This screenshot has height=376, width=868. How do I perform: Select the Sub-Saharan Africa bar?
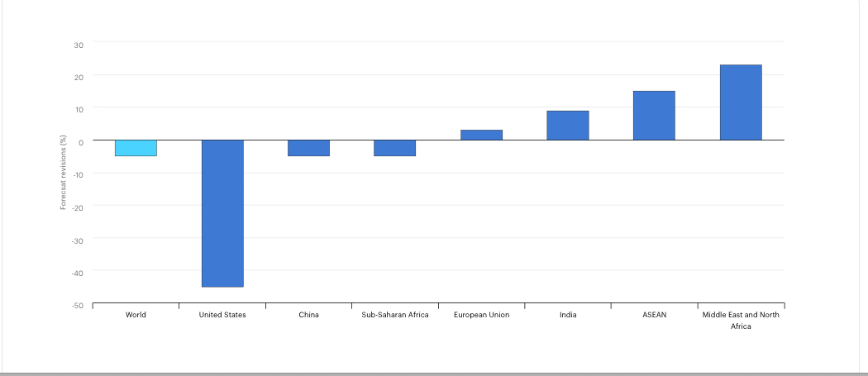395,148
